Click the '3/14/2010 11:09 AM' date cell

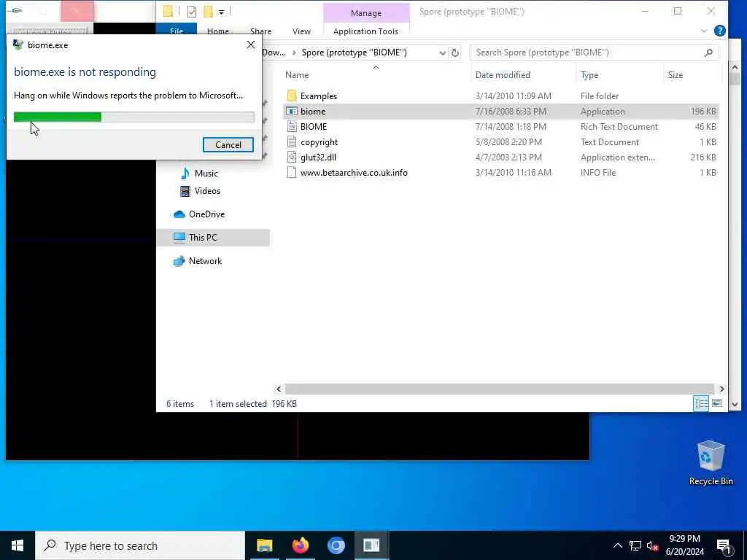point(513,96)
